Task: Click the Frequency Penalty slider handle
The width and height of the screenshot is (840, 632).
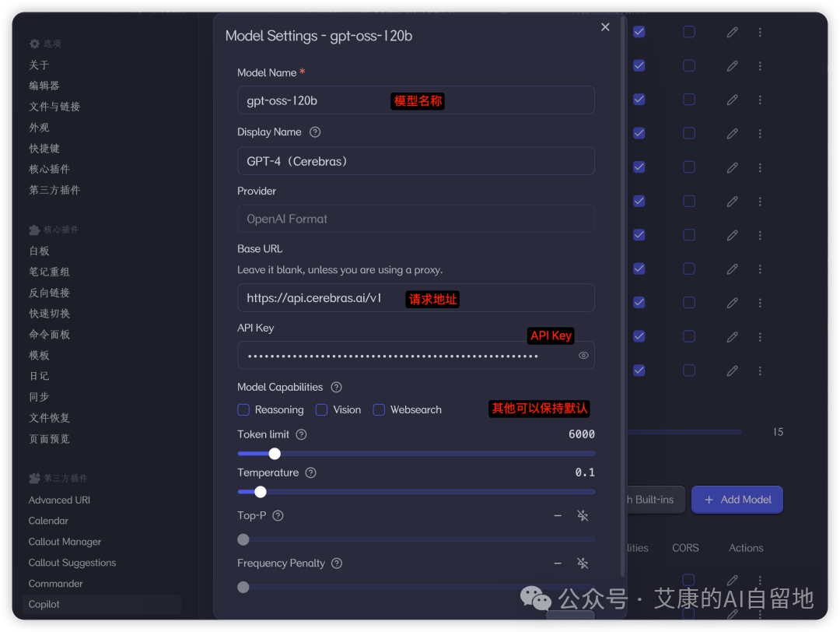Action: tap(243, 587)
